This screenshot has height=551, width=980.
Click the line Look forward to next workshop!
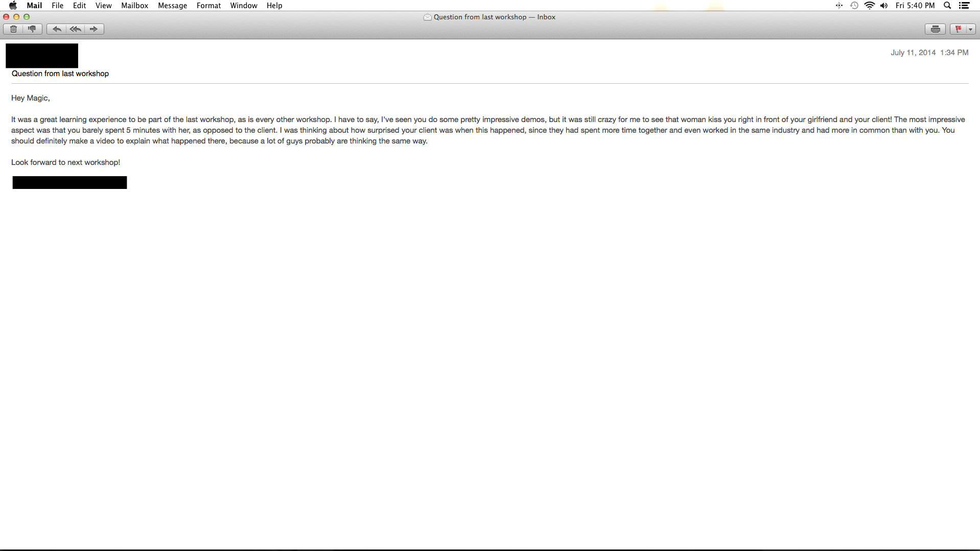point(65,162)
